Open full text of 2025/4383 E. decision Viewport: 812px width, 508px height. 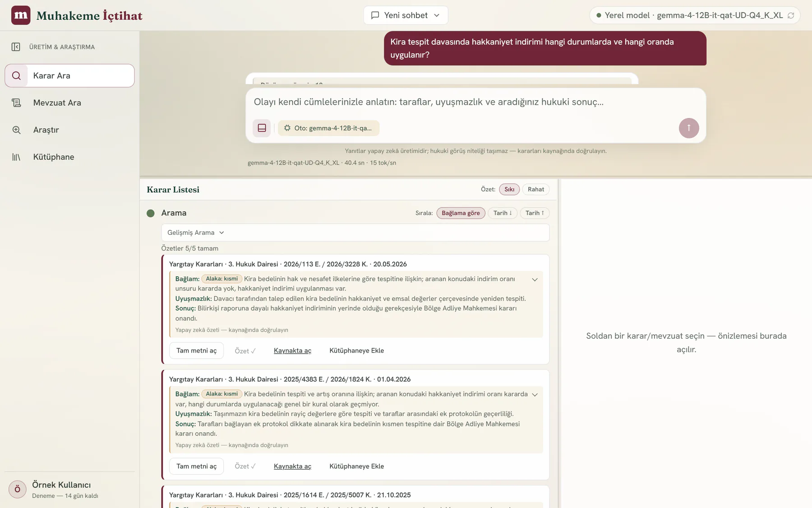[x=196, y=466]
